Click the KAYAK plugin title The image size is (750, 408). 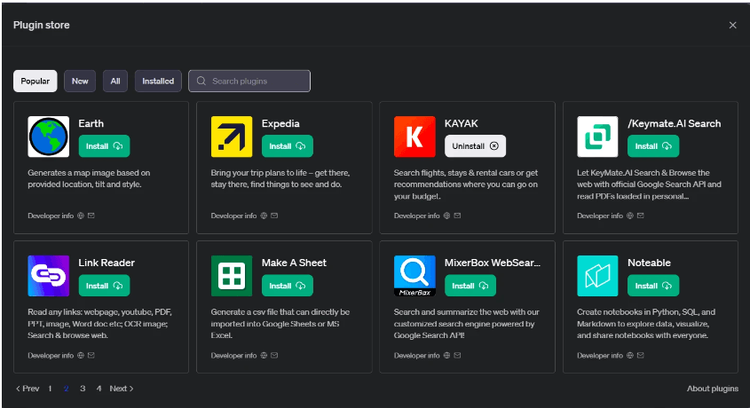(461, 123)
